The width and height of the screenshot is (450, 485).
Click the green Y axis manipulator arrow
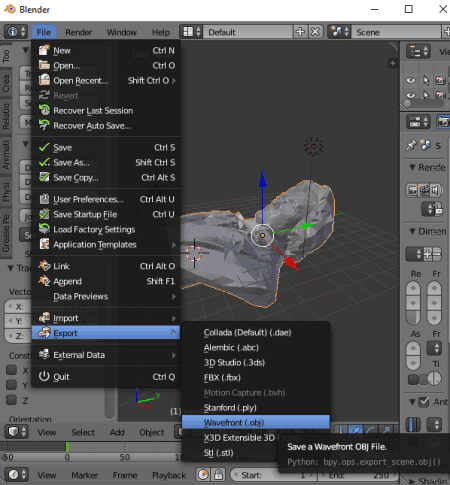(307, 226)
